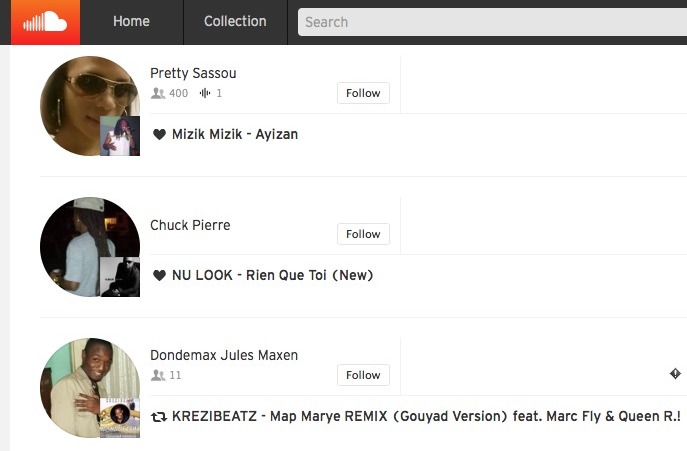Follow Chuck Pierre

[363, 234]
